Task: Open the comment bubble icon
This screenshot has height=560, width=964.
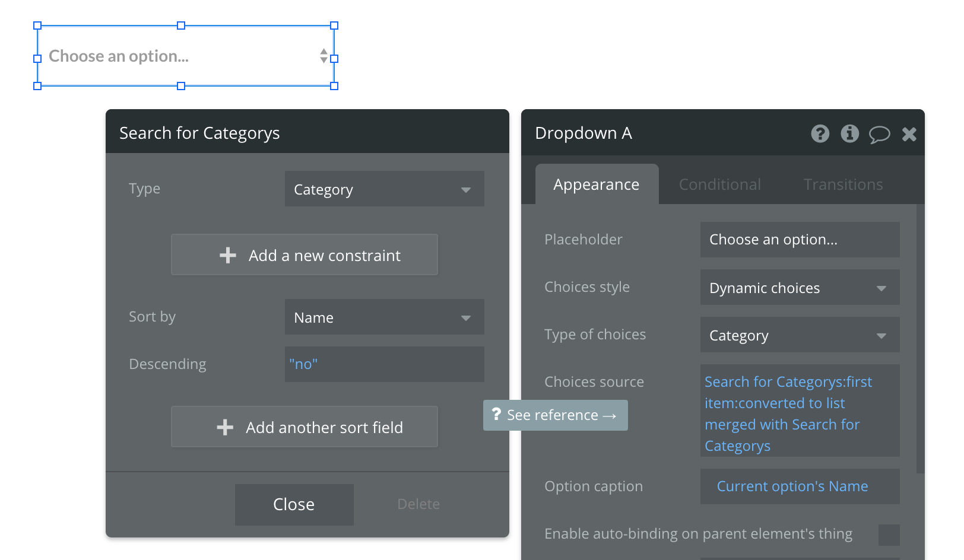Action: pos(879,134)
